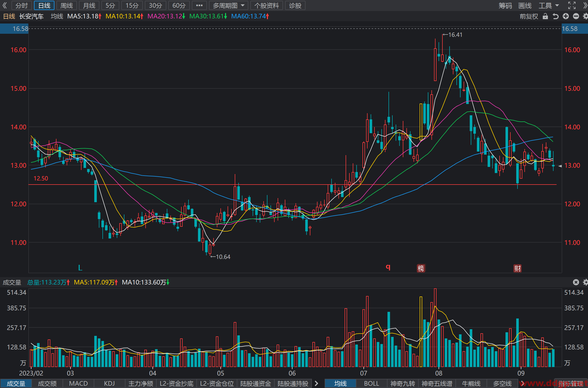Open the 工具 dropdown menu
This screenshot has width=588, height=388.
tap(549, 5)
